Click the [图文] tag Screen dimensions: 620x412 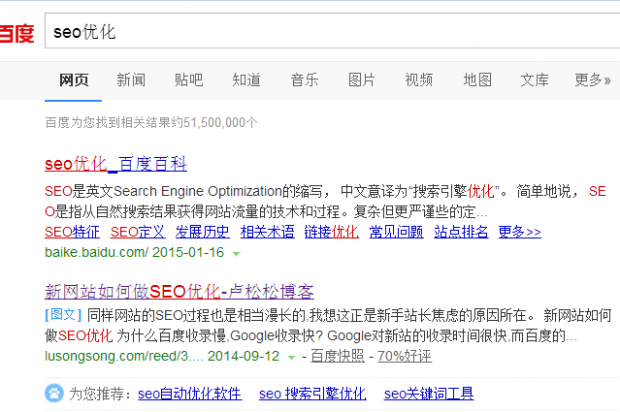coord(63,315)
